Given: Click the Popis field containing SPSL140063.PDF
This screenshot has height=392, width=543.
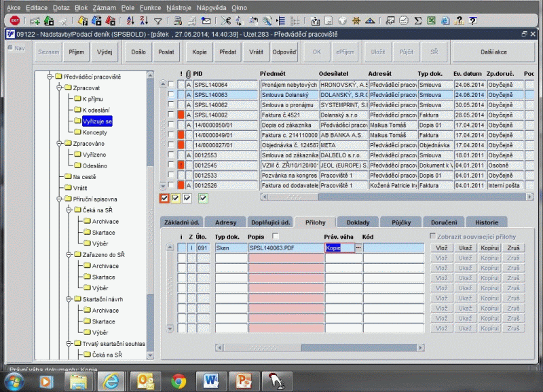Looking at the screenshot, I should (x=286, y=248).
